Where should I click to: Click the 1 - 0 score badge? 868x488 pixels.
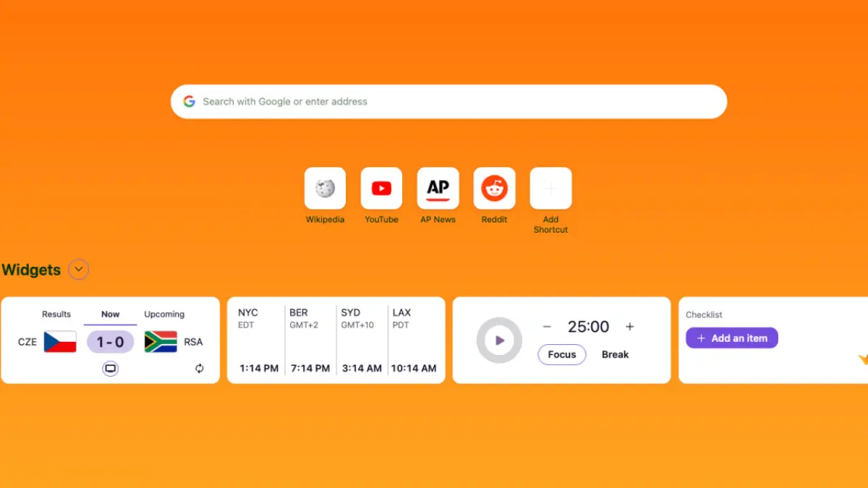click(x=111, y=342)
